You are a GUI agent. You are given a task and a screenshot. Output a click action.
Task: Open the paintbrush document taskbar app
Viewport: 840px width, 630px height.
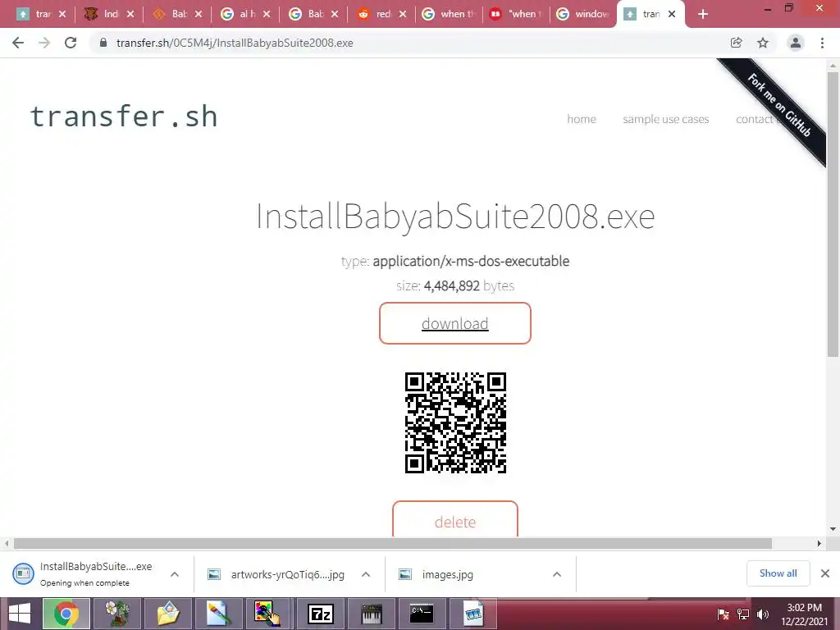coord(219,614)
